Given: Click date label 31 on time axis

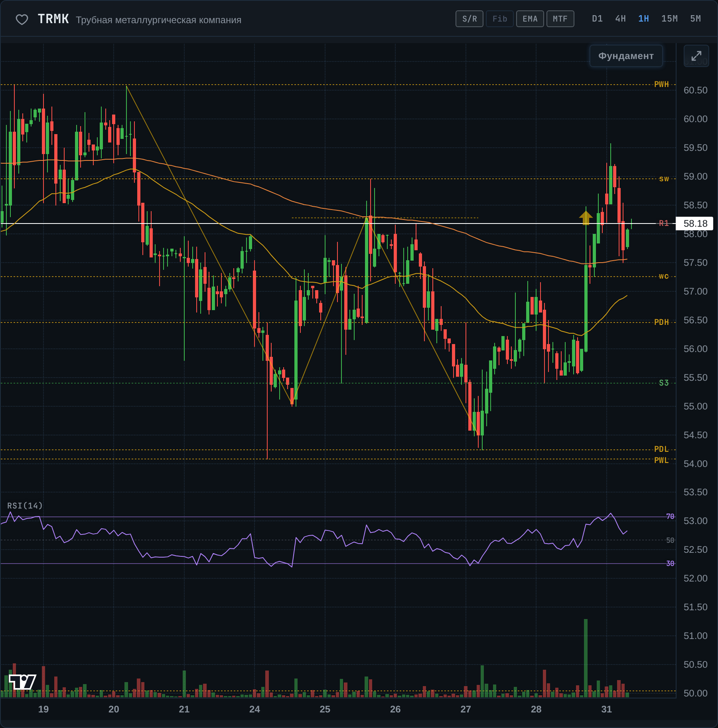Looking at the screenshot, I should click(x=606, y=709).
